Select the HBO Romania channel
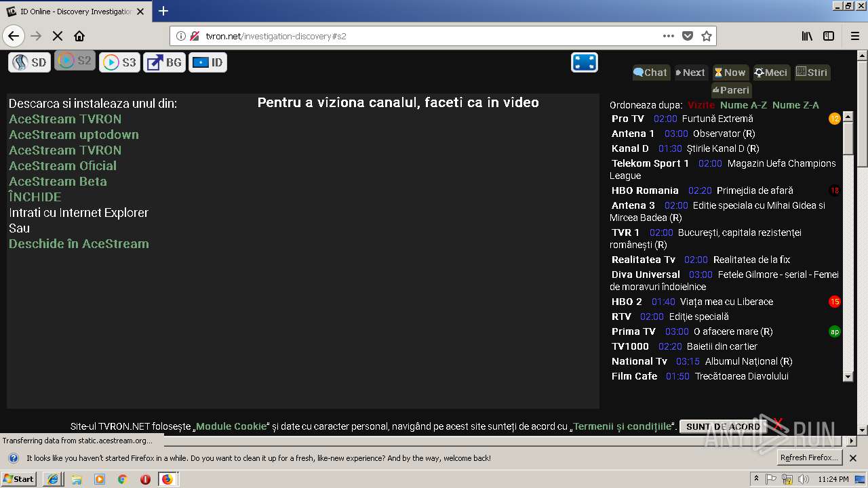This screenshot has height=488, width=868. coord(645,190)
